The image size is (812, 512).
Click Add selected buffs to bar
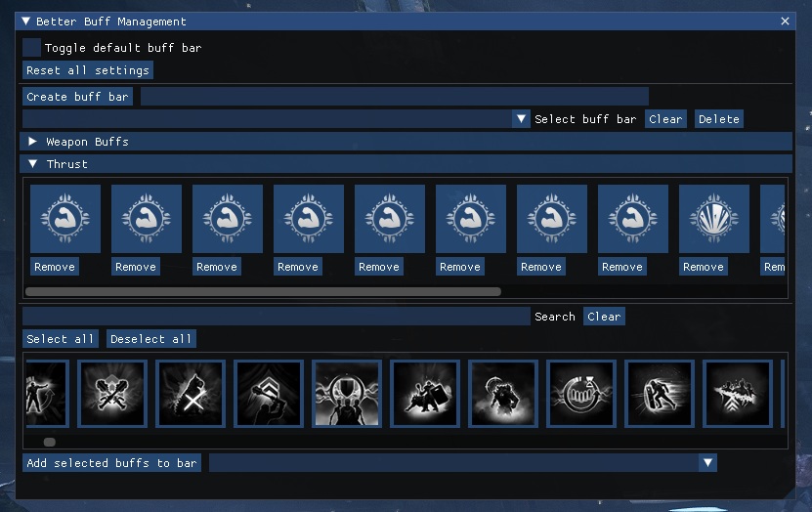(111, 462)
